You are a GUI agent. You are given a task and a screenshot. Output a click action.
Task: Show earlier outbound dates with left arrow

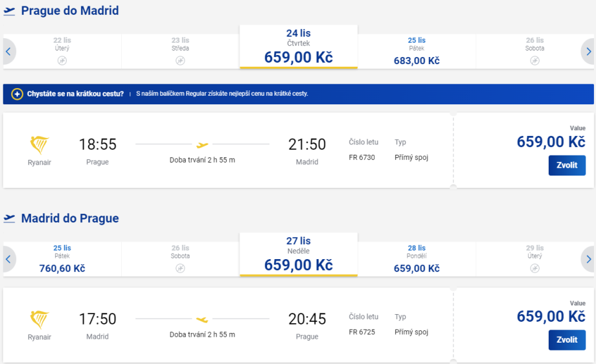(8, 52)
